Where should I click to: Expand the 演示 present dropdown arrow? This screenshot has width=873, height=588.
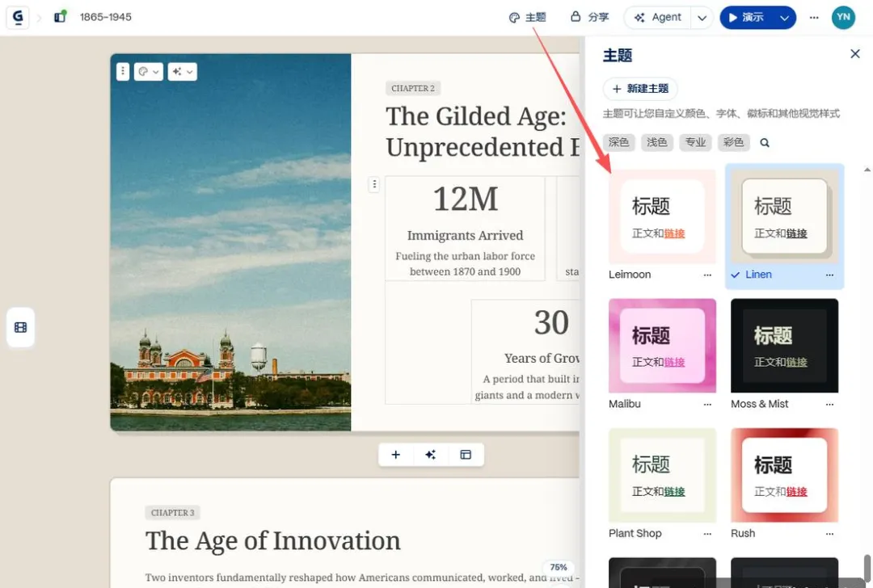tap(784, 18)
